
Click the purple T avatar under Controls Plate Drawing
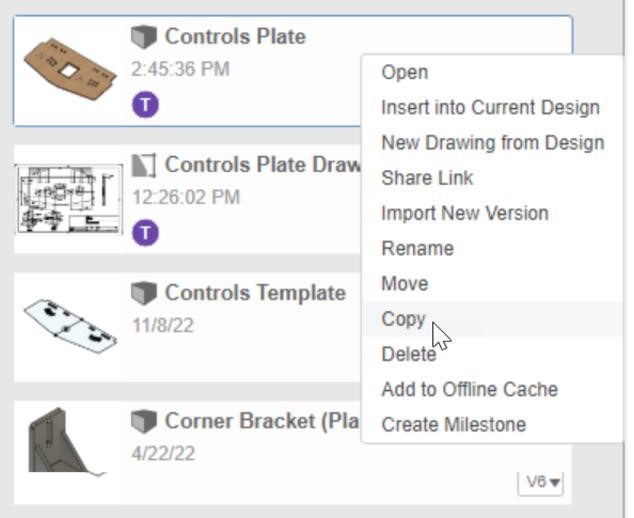click(145, 233)
